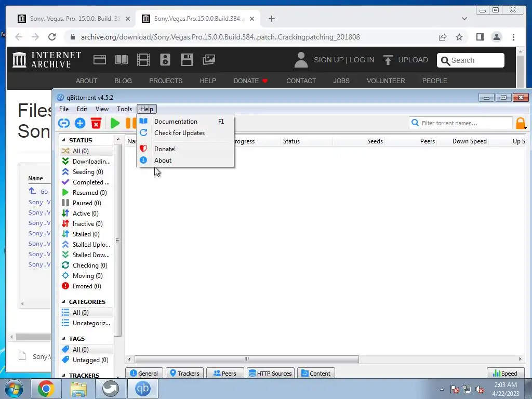Image resolution: width=532 pixels, height=399 pixels.
Task: Click the Add Torrent File plus icon
Action: click(x=80, y=123)
